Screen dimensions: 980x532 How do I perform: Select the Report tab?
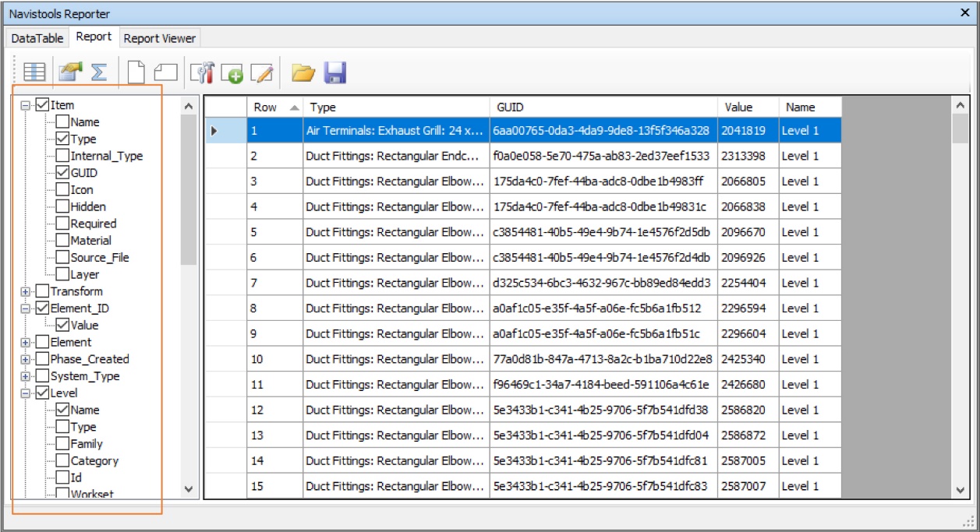coord(94,37)
